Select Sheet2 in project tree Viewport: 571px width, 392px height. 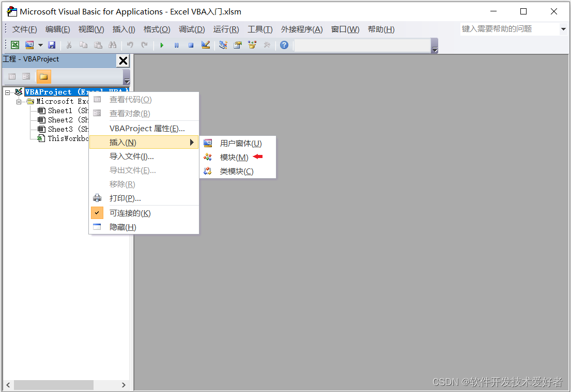(x=63, y=120)
